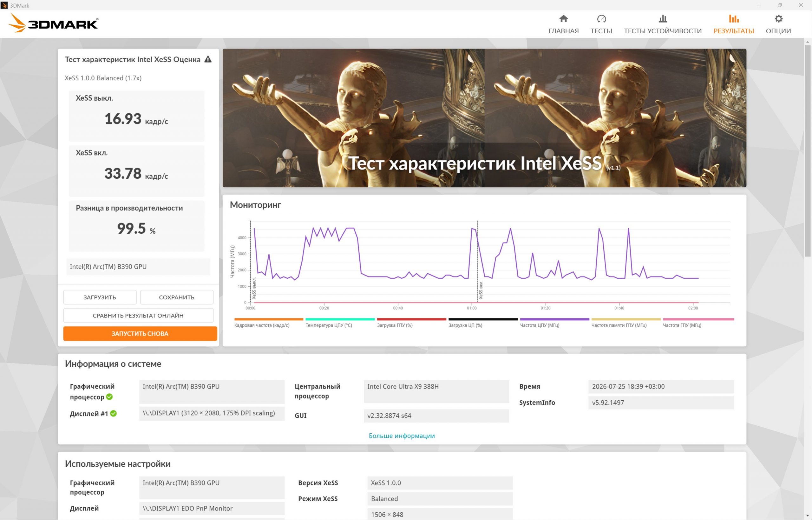Click the green checkmark beside Графический процессор

109,397
